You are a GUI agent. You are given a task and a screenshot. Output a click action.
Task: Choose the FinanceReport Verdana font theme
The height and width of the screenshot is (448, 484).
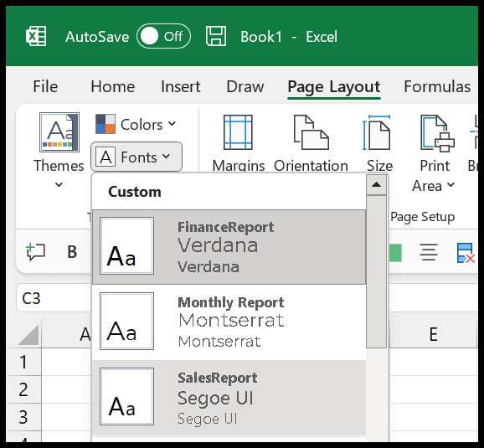pos(229,247)
